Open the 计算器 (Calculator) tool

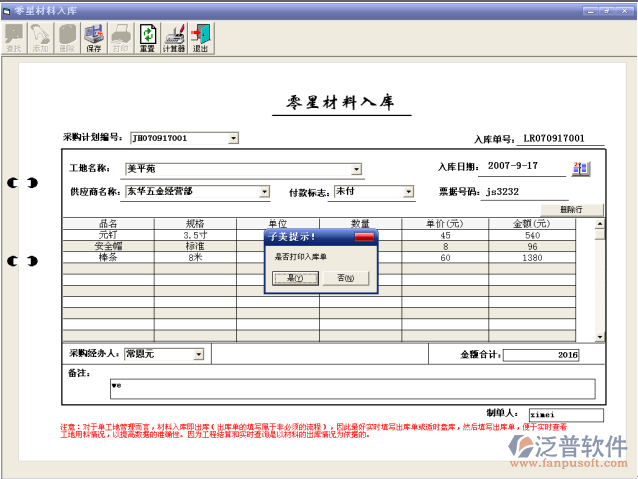[x=174, y=37]
